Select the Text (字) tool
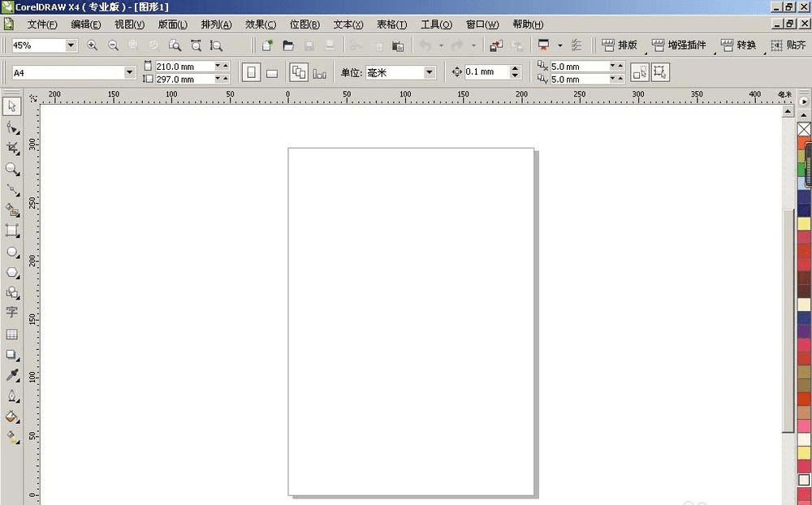This screenshot has width=812, height=505. coord(12,313)
